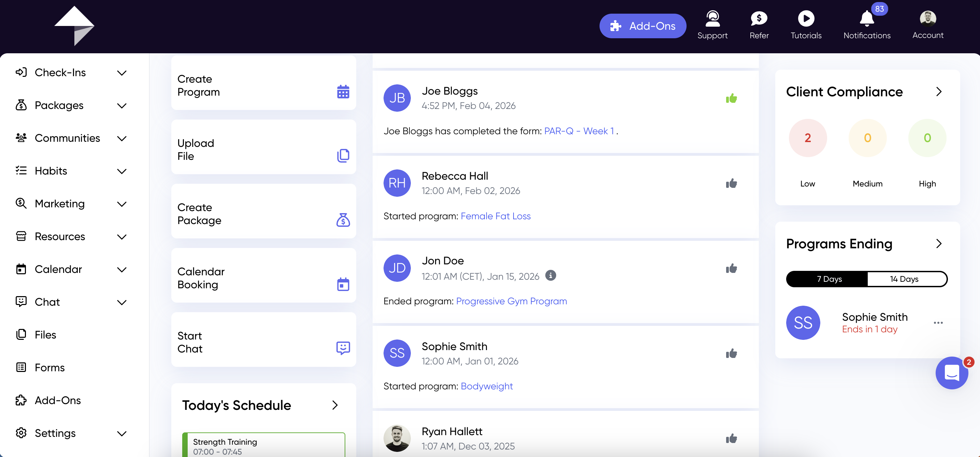Click the Medium compliance orange circle
Image resolution: width=980 pixels, height=457 pixels.
click(867, 138)
